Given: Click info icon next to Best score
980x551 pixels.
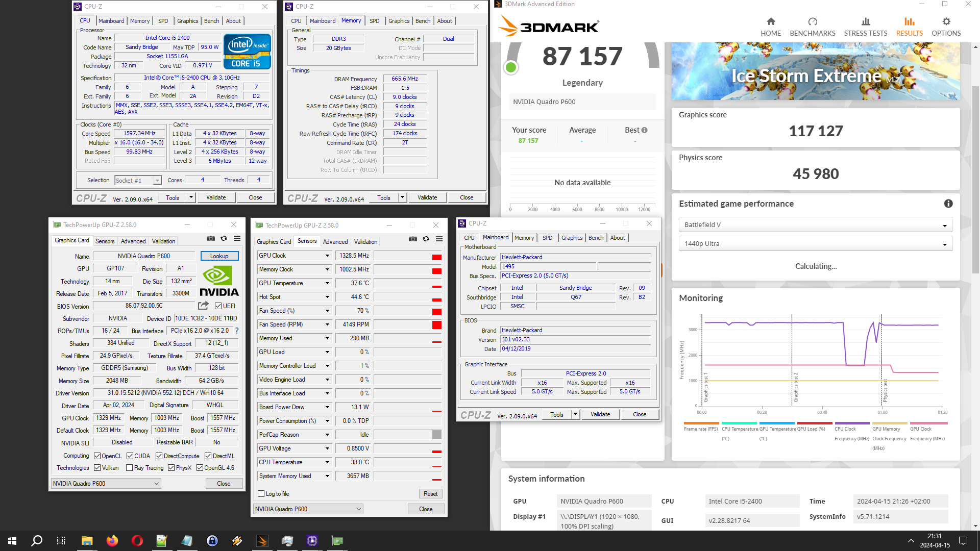Looking at the screenshot, I should coord(645,130).
